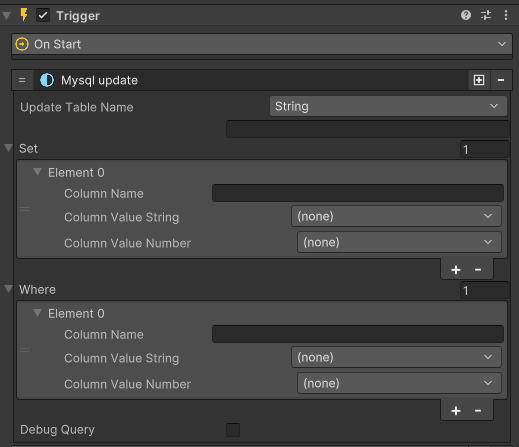Click the Mysql update action icon

point(47,80)
